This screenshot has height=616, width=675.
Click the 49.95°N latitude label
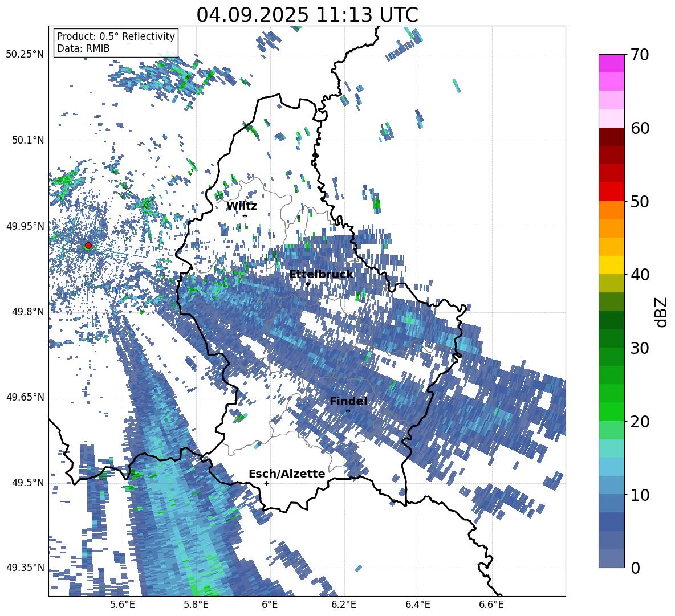coord(25,226)
